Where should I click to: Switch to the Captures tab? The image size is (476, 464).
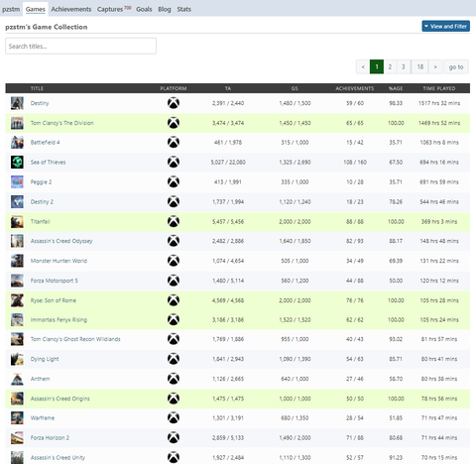point(114,9)
